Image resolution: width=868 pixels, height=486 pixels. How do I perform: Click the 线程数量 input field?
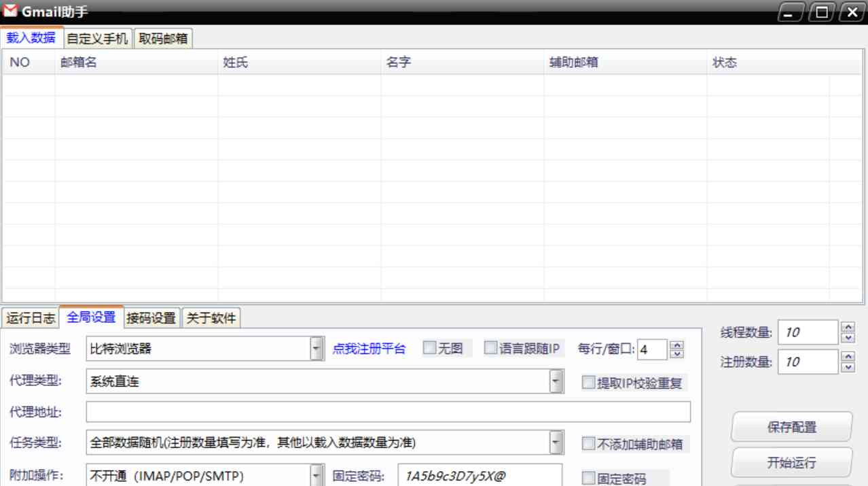tap(808, 332)
